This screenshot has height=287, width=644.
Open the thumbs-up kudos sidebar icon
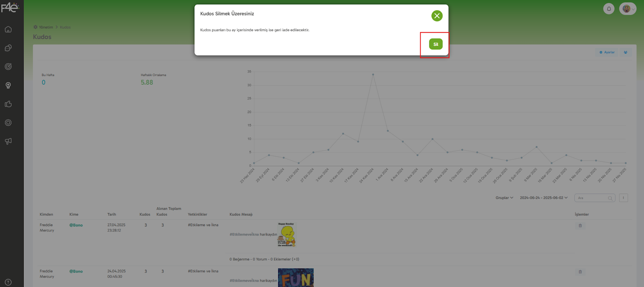[x=8, y=104]
